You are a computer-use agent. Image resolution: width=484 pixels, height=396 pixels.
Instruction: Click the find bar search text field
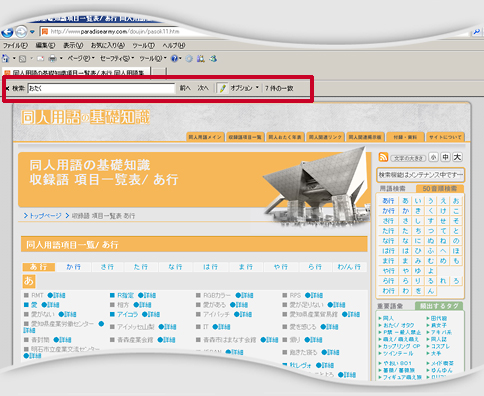pos(101,88)
